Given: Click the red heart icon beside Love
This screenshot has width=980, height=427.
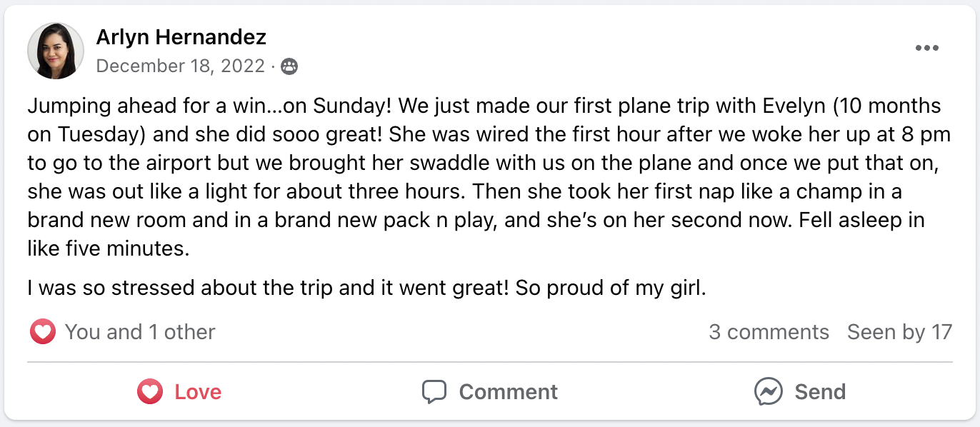Looking at the screenshot, I should 150,392.
